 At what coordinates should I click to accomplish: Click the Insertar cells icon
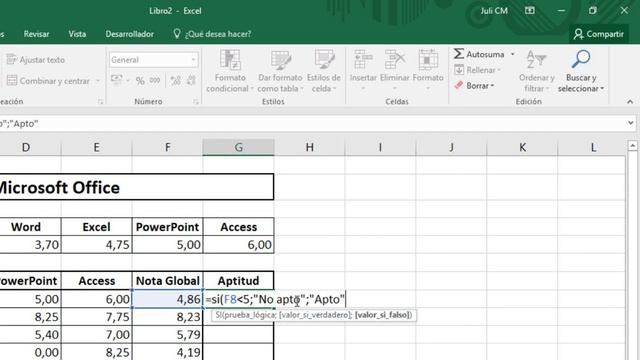(363, 60)
